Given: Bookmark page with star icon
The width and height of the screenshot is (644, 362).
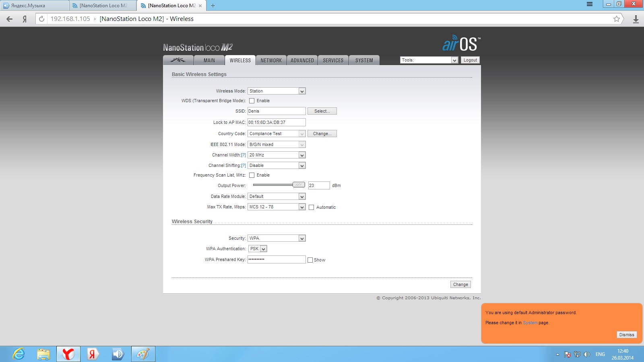Looking at the screenshot, I should point(616,19).
